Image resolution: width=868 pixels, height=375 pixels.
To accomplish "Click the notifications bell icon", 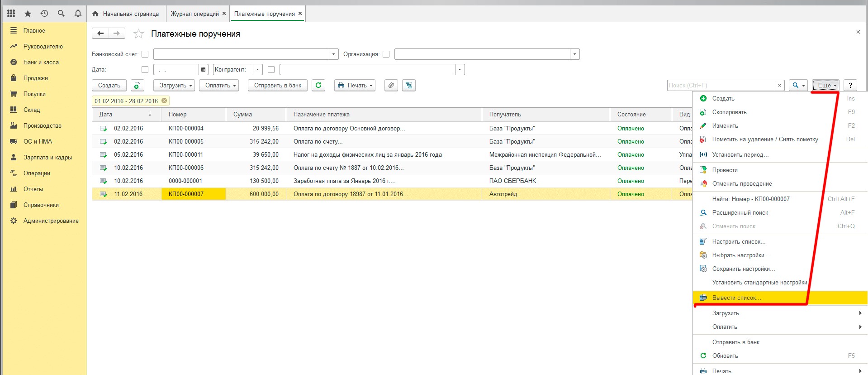I will pyautogui.click(x=78, y=14).
